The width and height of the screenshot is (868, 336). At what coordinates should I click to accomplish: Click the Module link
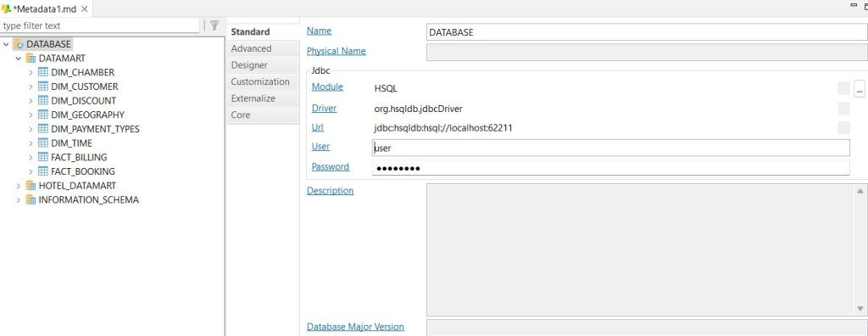(x=327, y=87)
